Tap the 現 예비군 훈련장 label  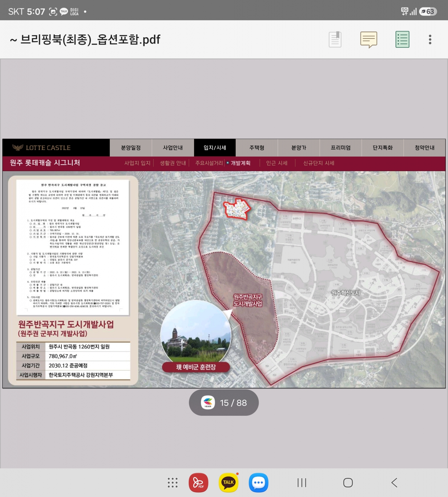tap(196, 367)
